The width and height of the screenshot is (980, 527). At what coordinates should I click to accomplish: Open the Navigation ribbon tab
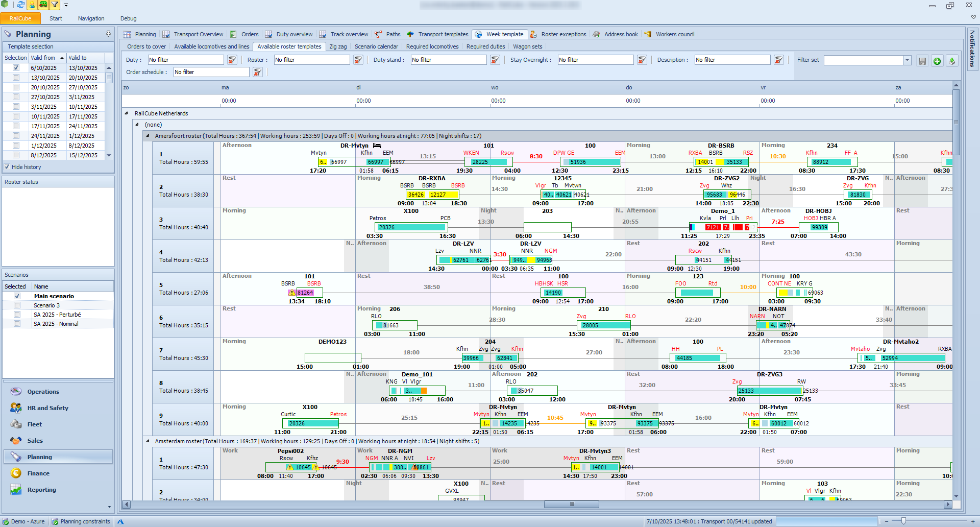tap(91, 18)
